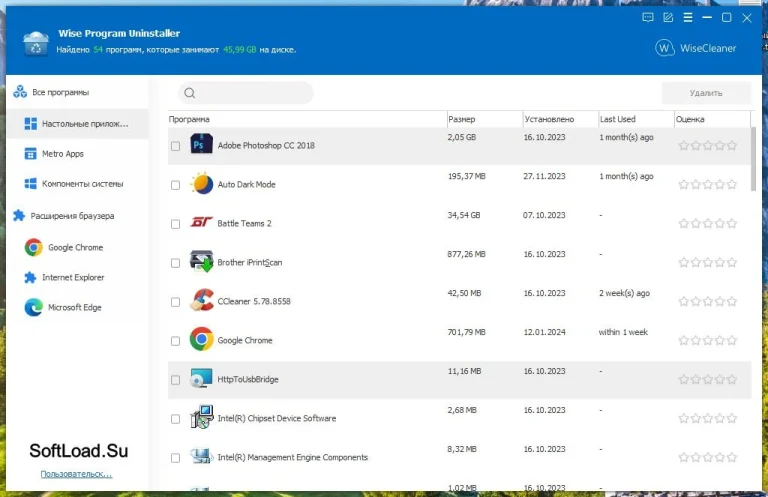Open the edit note icon in title bar
Image resolution: width=768 pixels, height=497 pixels.
pos(668,18)
